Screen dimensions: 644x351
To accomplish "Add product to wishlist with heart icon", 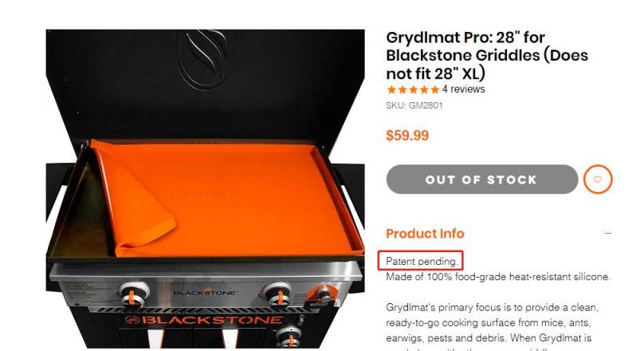I will 598,179.
